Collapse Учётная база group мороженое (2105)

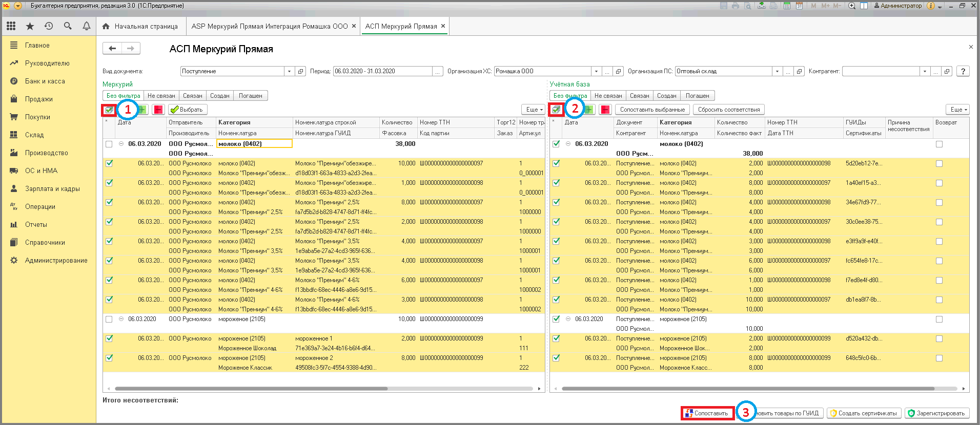pos(568,319)
